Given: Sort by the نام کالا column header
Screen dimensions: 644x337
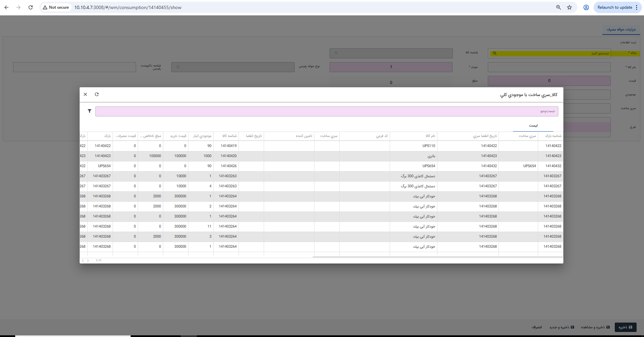Looking at the screenshot, I should coord(430,136).
